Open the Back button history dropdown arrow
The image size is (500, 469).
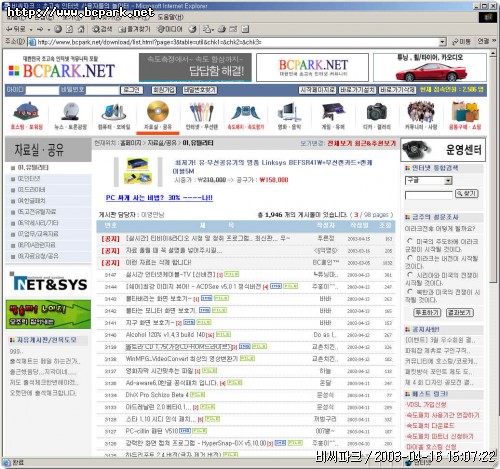click(31, 30)
